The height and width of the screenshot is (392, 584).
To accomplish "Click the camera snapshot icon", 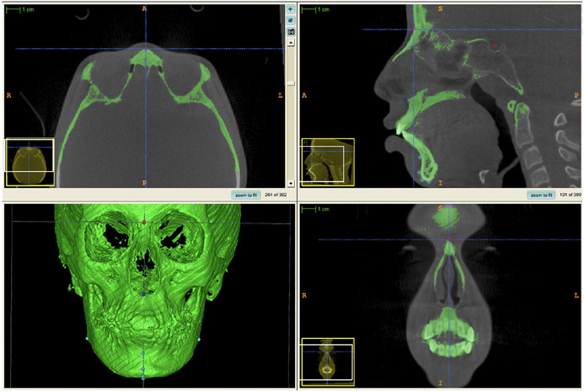I will click(291, 31).
